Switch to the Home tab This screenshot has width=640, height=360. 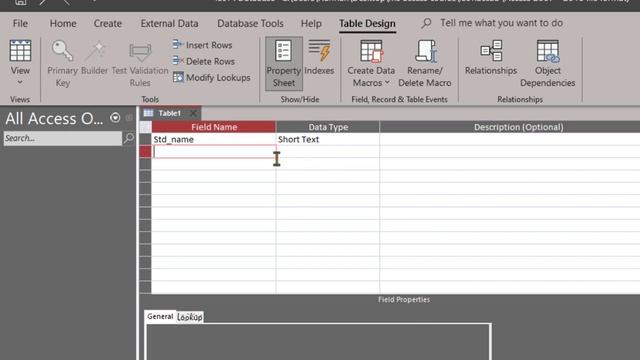[63, 23]
